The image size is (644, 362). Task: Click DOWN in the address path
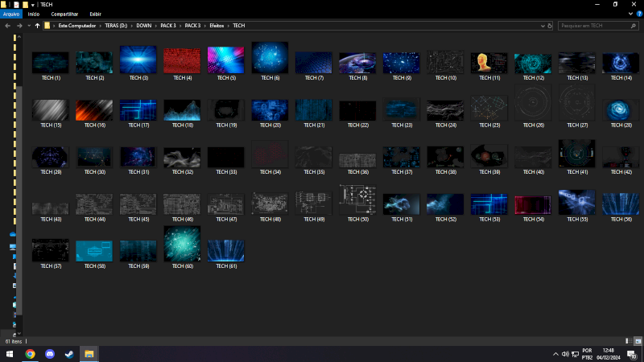(143, 26)
